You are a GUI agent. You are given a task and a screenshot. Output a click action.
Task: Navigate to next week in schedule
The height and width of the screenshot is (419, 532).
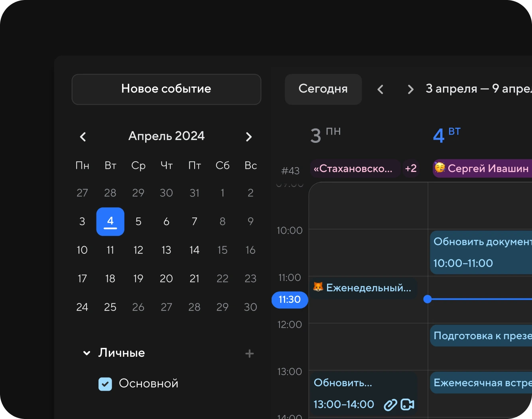click(410, 89)
